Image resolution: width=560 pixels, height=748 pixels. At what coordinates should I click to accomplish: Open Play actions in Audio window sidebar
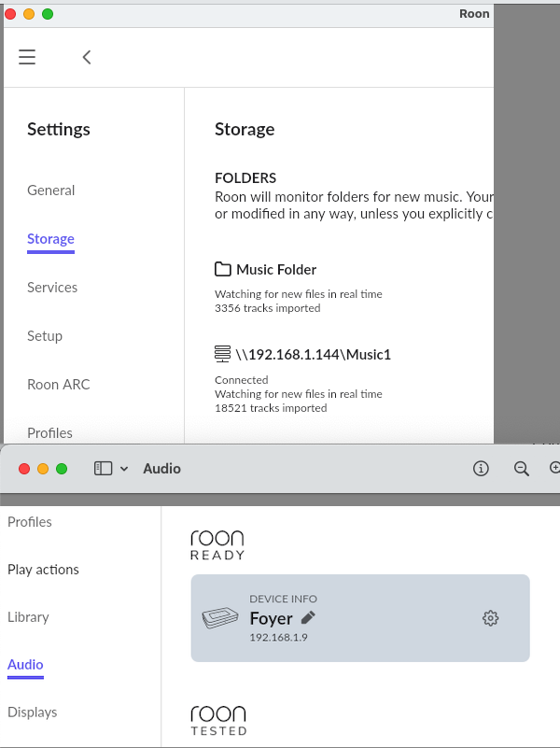click(43, 570)
